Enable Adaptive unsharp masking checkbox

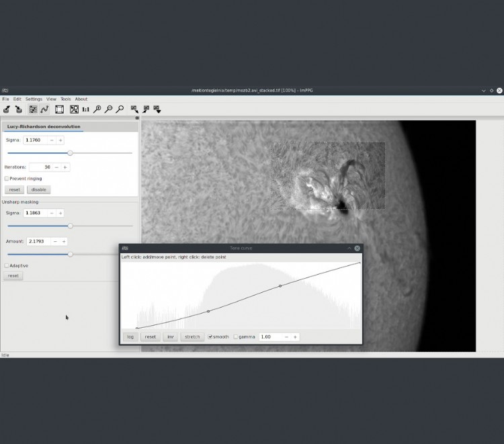tap(7, 265)
